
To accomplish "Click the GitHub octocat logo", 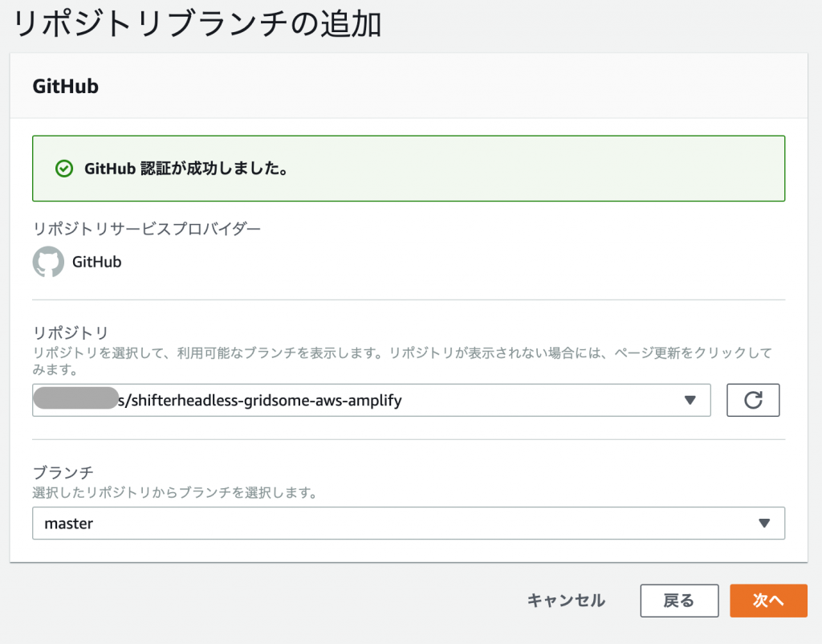I will [x=48, y=262].
